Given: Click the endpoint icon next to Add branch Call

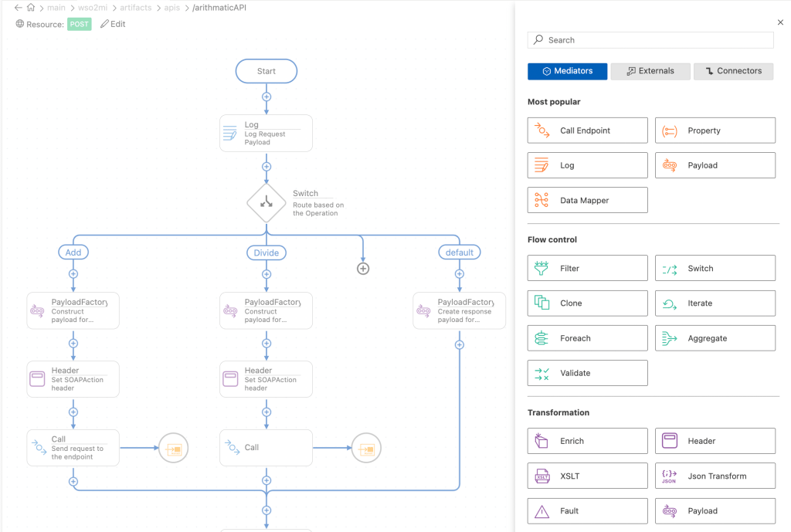Looking at the screenshot, I should pos(174,448).
